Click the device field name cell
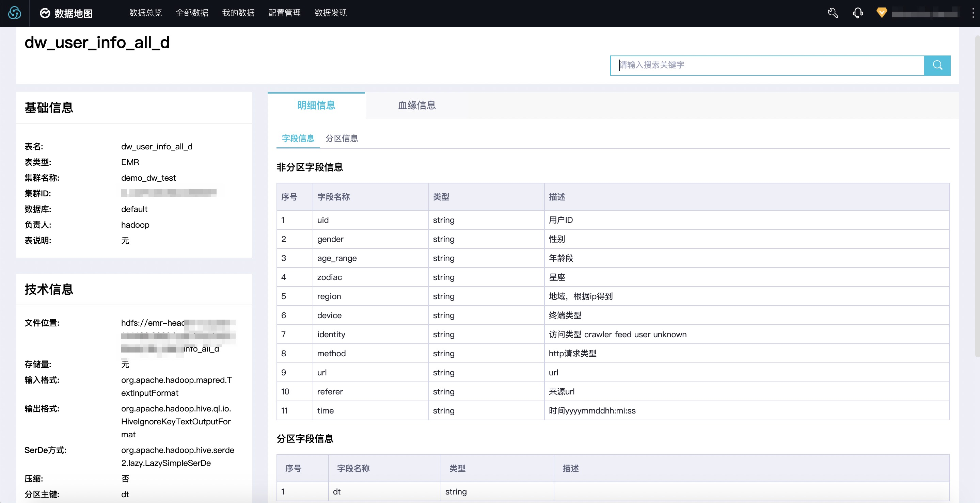Screen dimensions: 980x503 coord(370,315)
